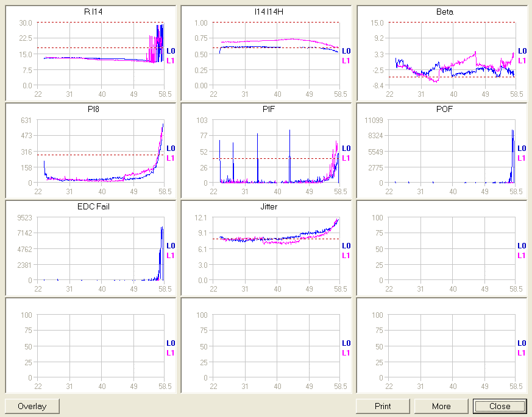Click the empty graph directly below POF chart

pyautogui.click(x=452, y=249)
